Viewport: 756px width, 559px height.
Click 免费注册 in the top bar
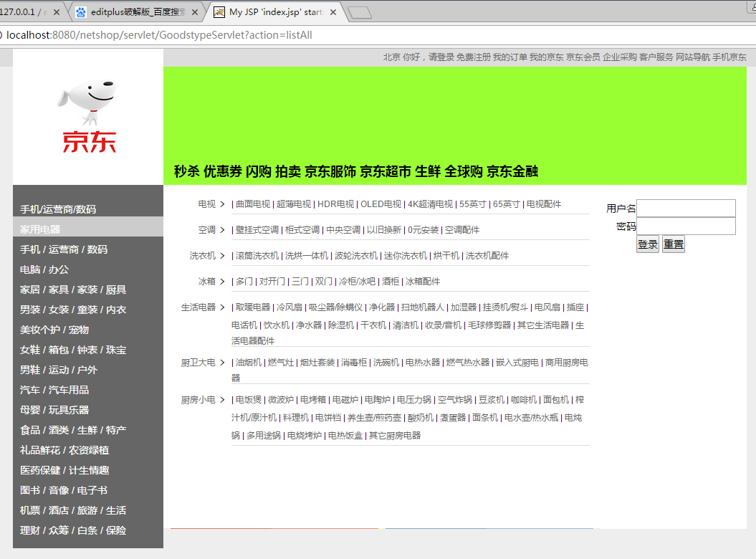474,57
